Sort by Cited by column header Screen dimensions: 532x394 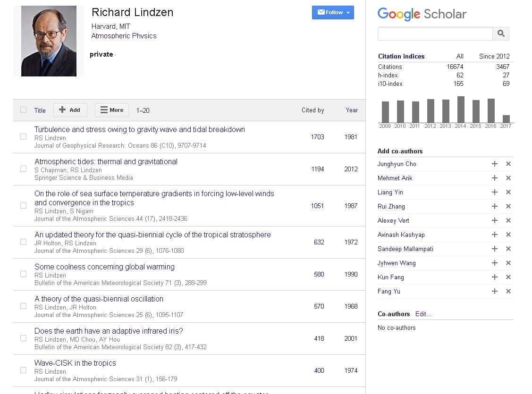point(313,110)
